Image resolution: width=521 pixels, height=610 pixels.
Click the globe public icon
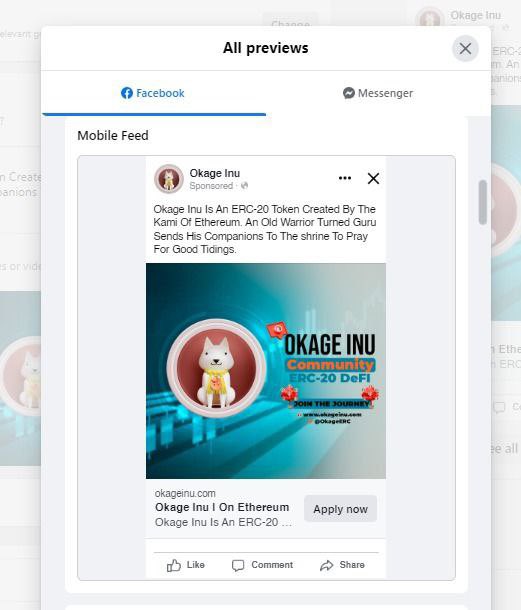coord(244,186)
